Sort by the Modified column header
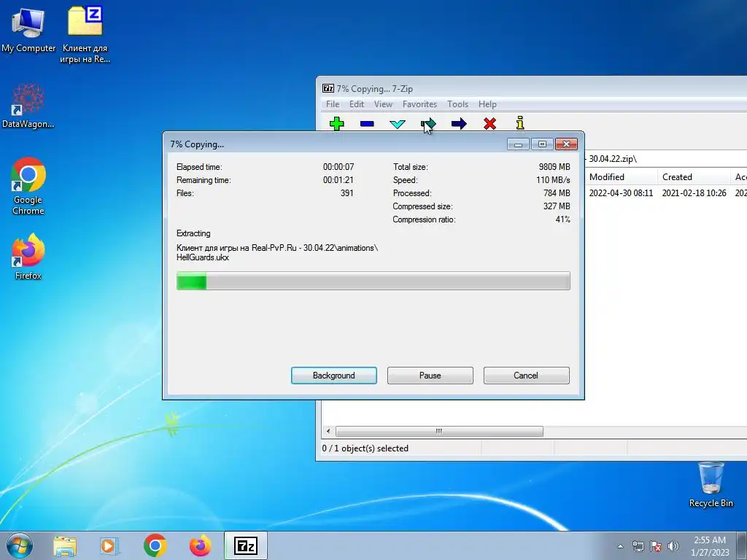The image size is (747, 560). coord(622,177)
